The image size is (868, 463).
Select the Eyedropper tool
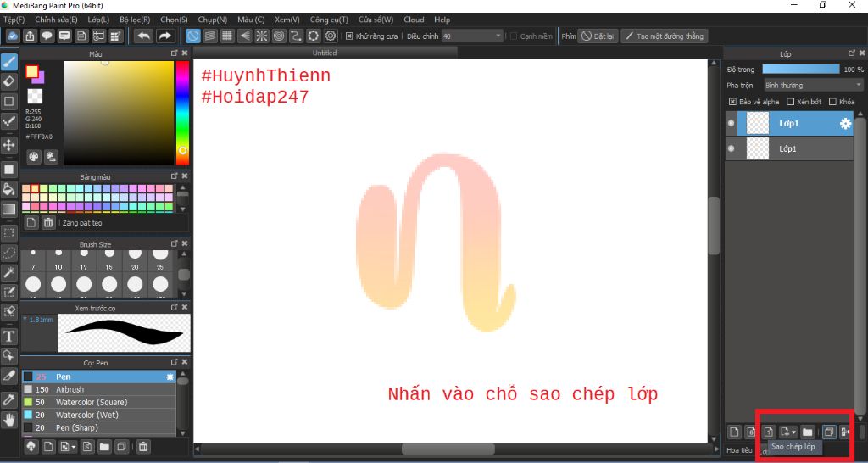click(x=9, y=400)
